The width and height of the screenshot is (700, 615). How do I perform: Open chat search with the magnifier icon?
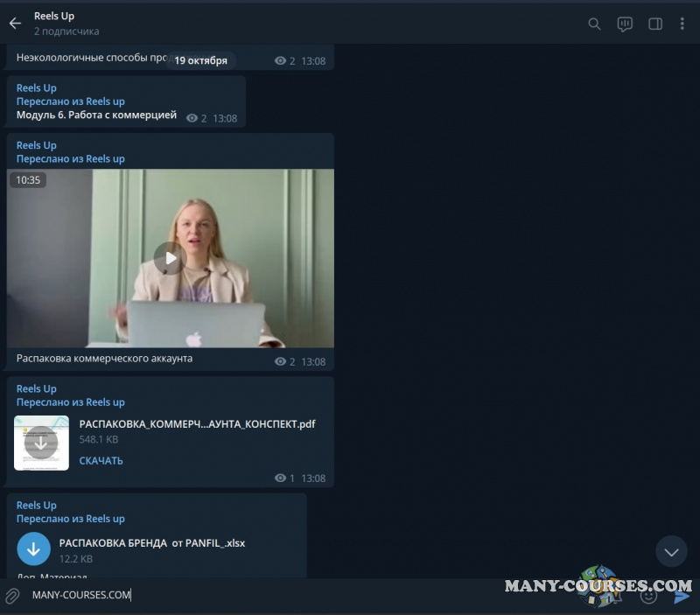click(594, 24)
